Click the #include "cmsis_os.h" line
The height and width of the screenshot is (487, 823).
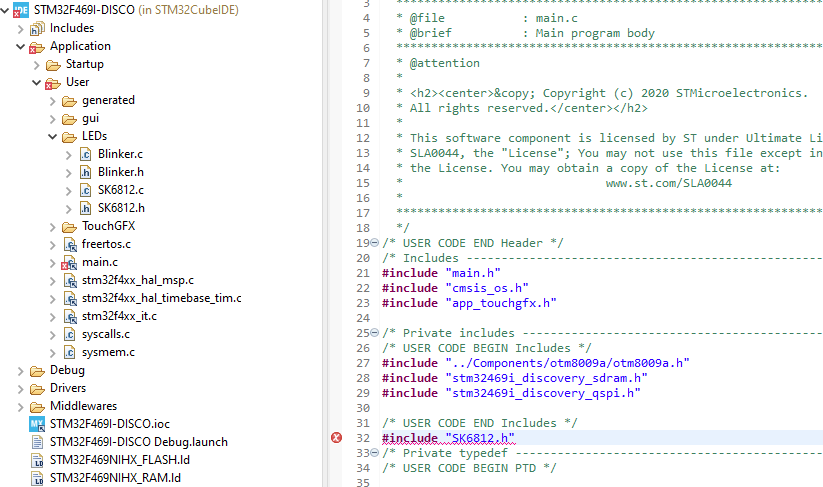pyautogui.click(x=455, y=288)
